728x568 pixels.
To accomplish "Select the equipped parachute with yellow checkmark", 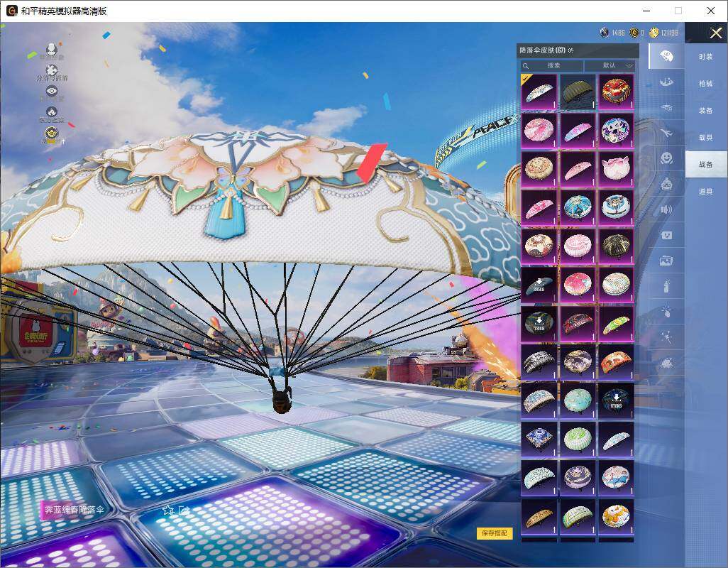I will click(x=539, y=92).
